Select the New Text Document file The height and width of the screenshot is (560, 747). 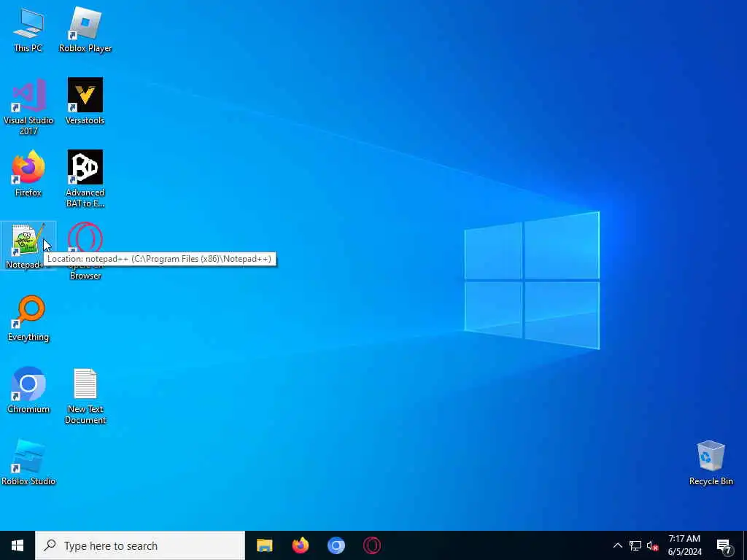tap(85, 396)
